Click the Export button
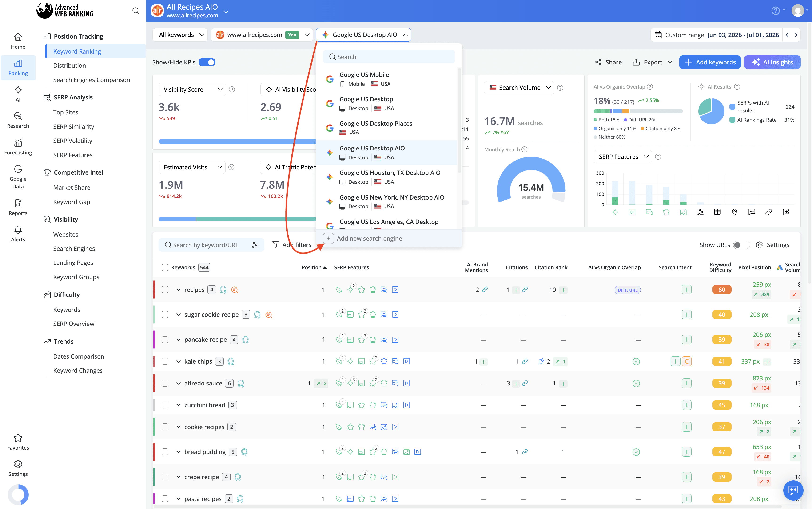The width and height of the screenshot is (812, 509). [x=652, y=62]
